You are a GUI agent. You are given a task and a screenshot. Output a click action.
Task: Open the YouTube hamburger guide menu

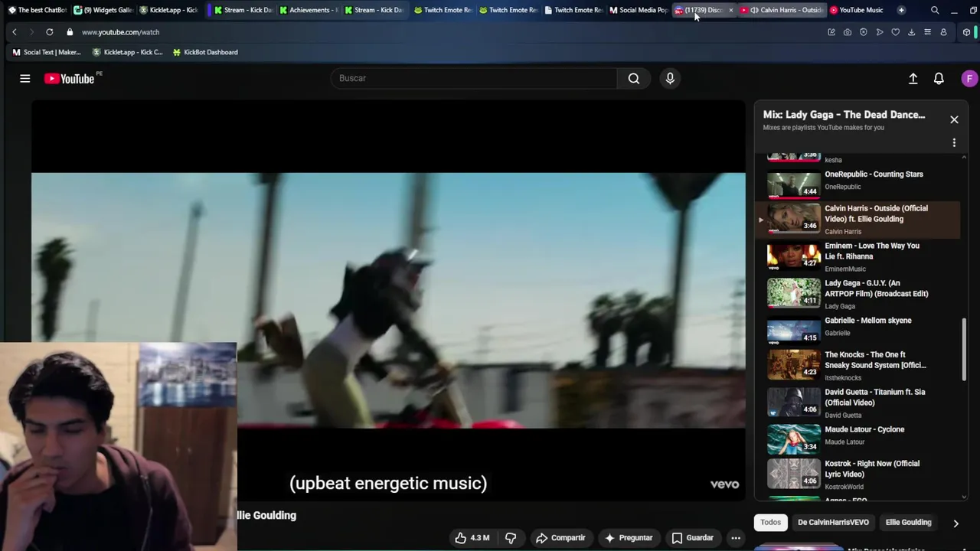(x=24, y=78)
